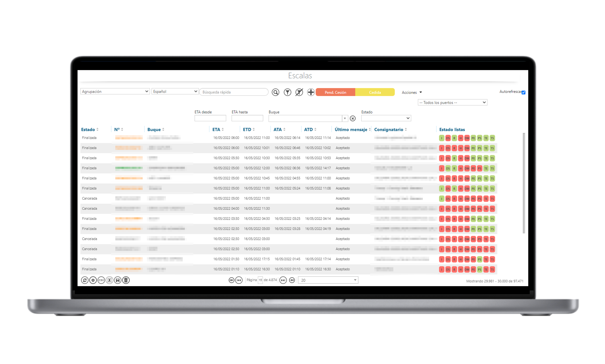Export table with the CSV icon
This screenshot has width=605, height=364.
click(x=101, y=280)
